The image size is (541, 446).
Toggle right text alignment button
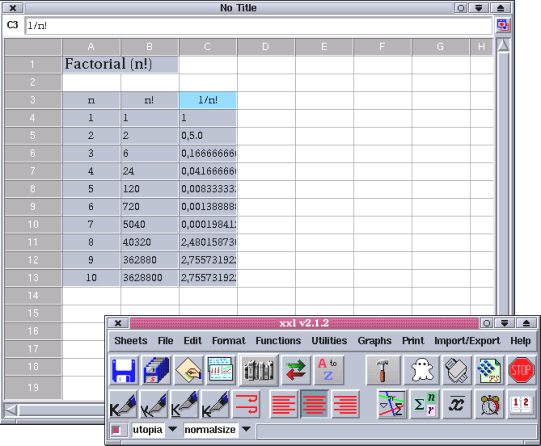click(345, 404)
